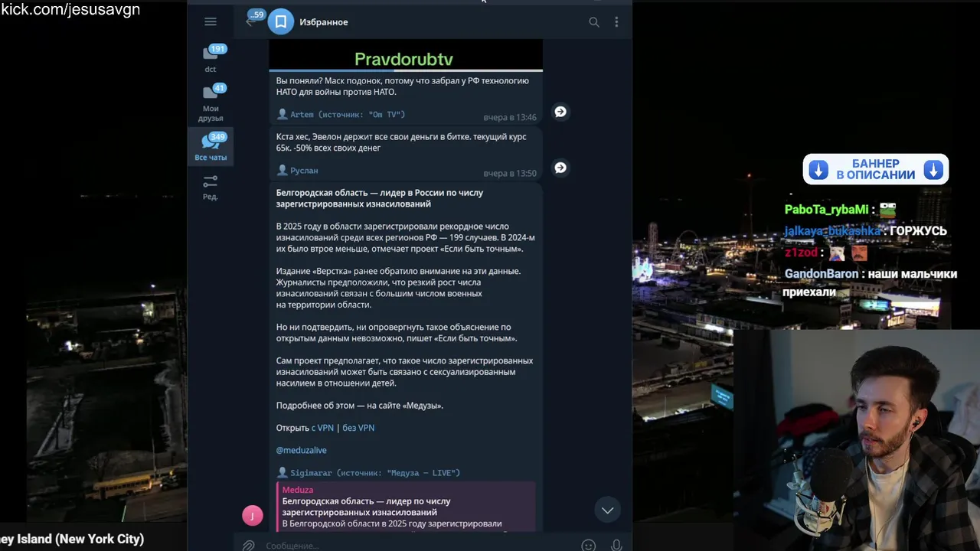Open the 'с VPN' link
This screenshot has width=980, height=551.
click(x=322, y=428)
